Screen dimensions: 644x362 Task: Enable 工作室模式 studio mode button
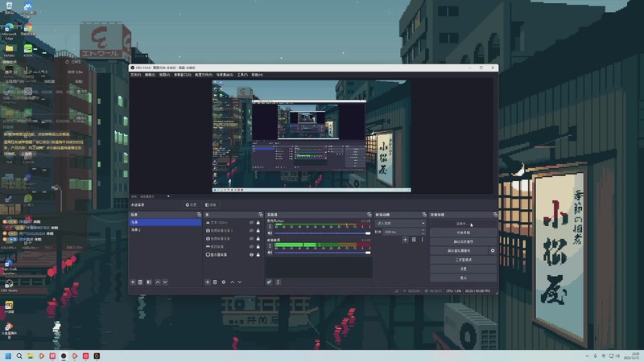[464, 260]
